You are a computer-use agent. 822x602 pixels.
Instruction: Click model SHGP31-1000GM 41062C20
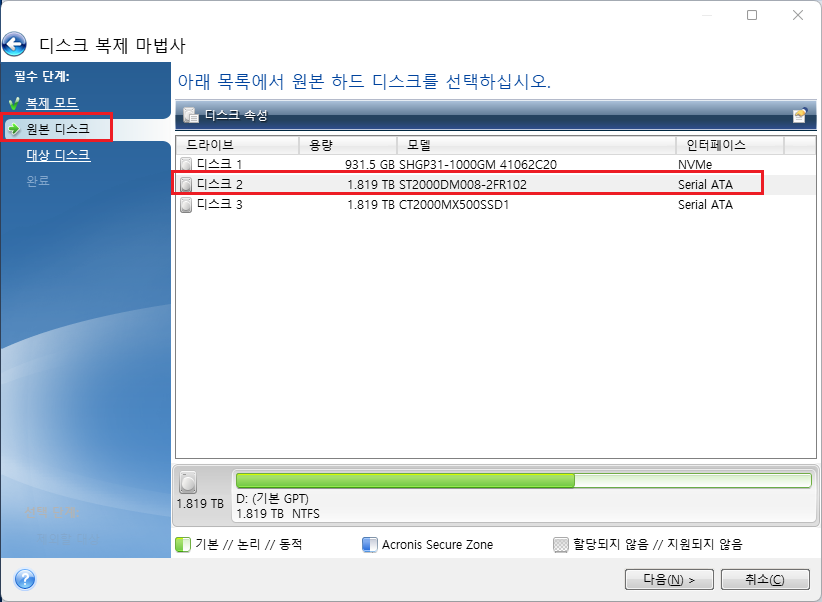478,165
